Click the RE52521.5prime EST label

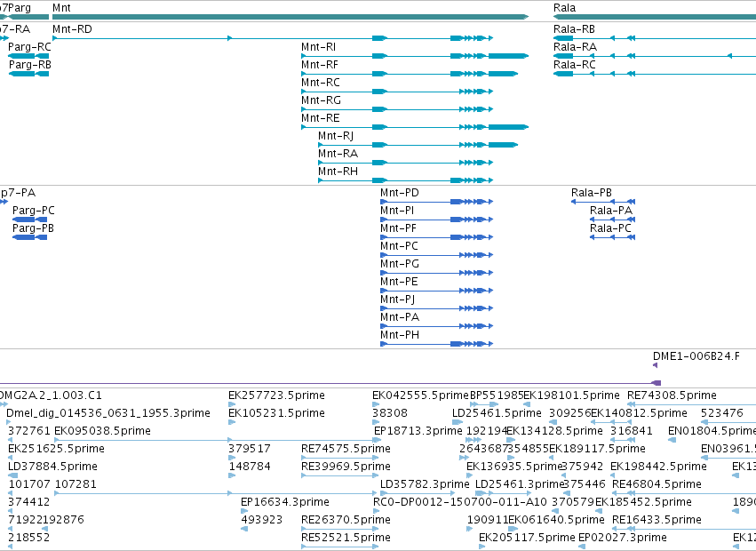click(346, 538)
